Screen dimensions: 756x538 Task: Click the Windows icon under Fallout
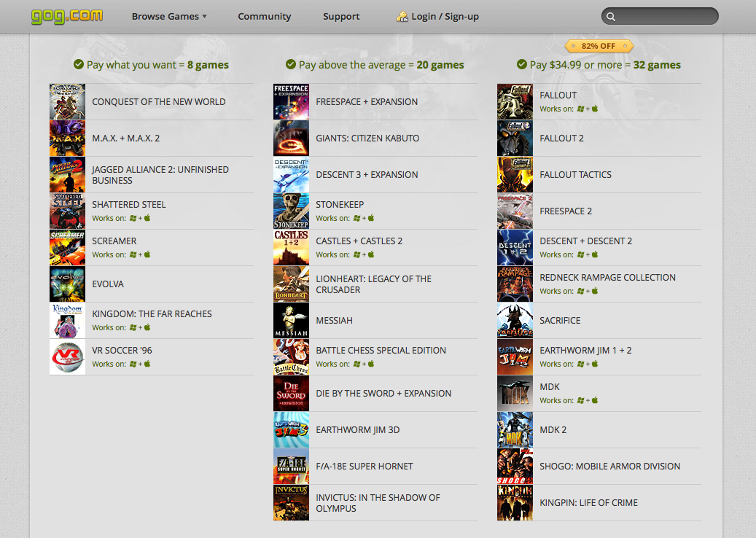click(580, 109)
